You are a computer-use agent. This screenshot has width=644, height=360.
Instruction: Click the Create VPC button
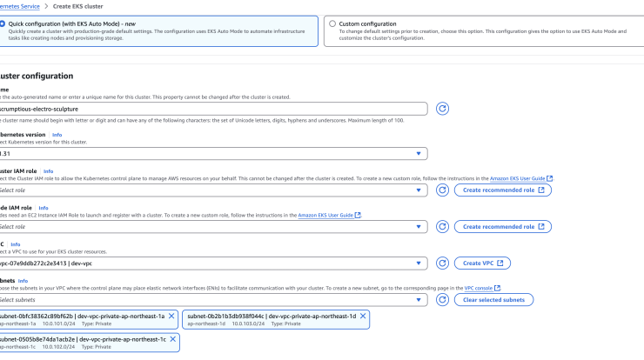(x=482, y=263)
